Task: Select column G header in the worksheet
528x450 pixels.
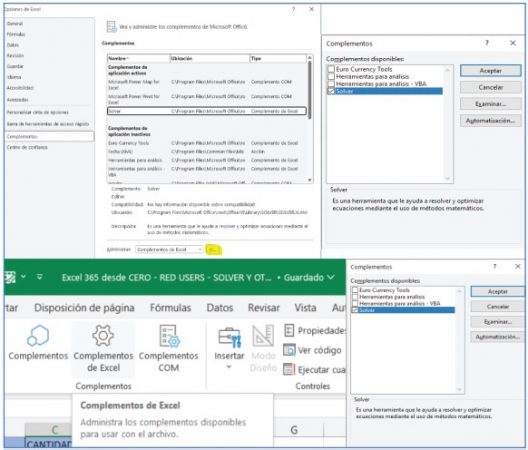Action: click(x=294, y=430)
